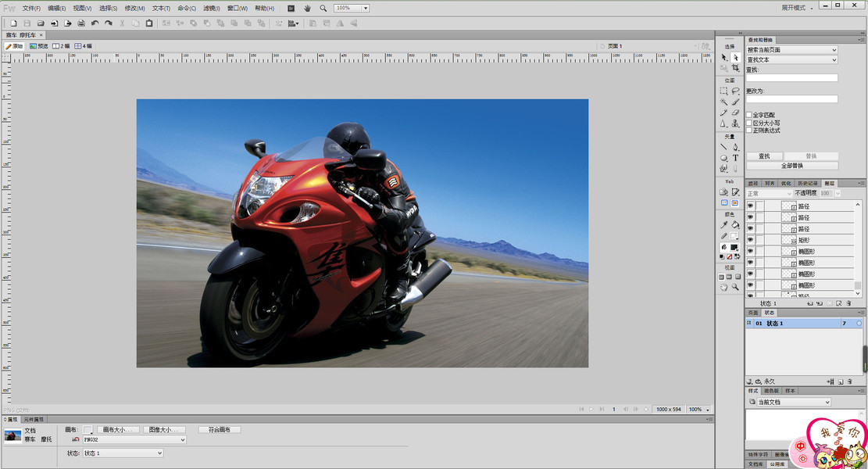This screenshot has width=868, height=469.
Task: Select the Paint Bucket tool
Action: (x=735, y=225)
